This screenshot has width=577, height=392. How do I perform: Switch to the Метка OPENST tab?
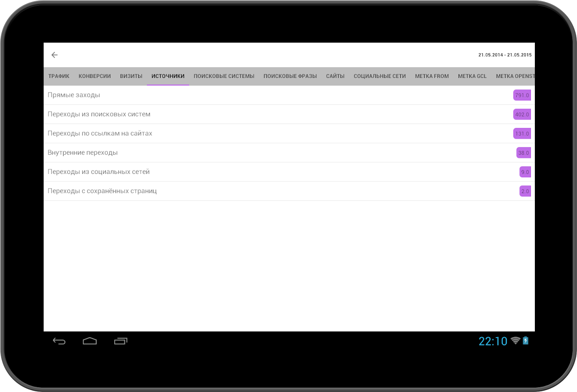[514, 76]
